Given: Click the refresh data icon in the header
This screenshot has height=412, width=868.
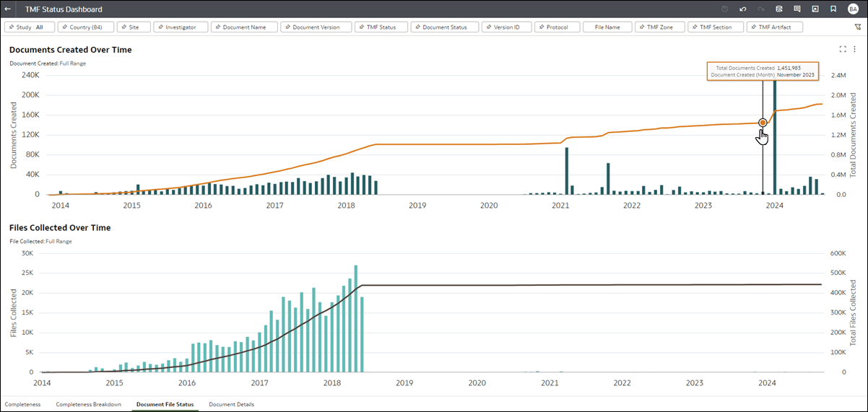Looking at the screenshot, I should coord(779,9).
